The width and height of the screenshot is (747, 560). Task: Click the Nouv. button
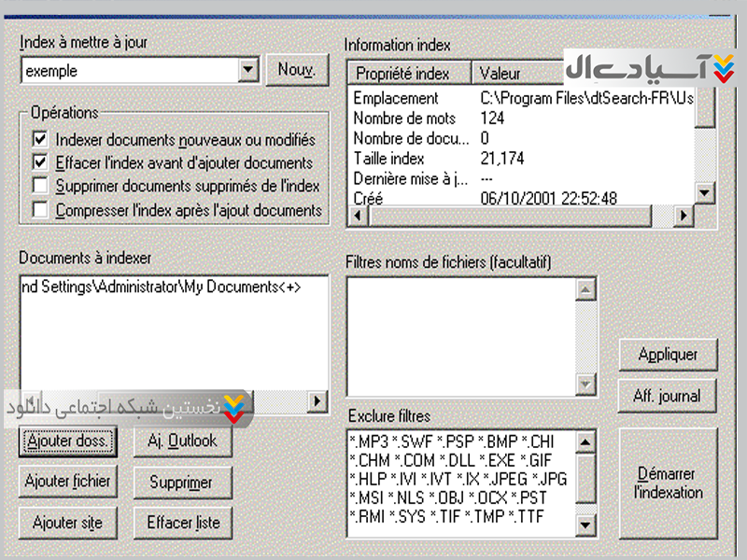click(x=297, y=70)
